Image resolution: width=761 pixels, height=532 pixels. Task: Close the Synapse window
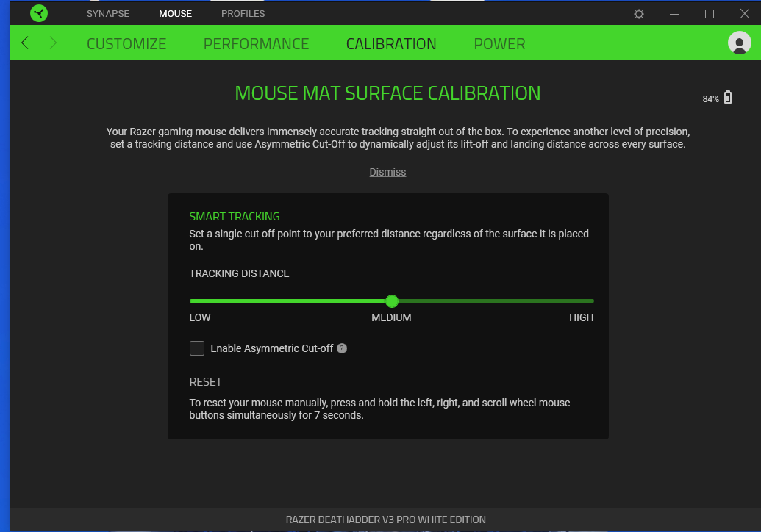coord(745,13)
